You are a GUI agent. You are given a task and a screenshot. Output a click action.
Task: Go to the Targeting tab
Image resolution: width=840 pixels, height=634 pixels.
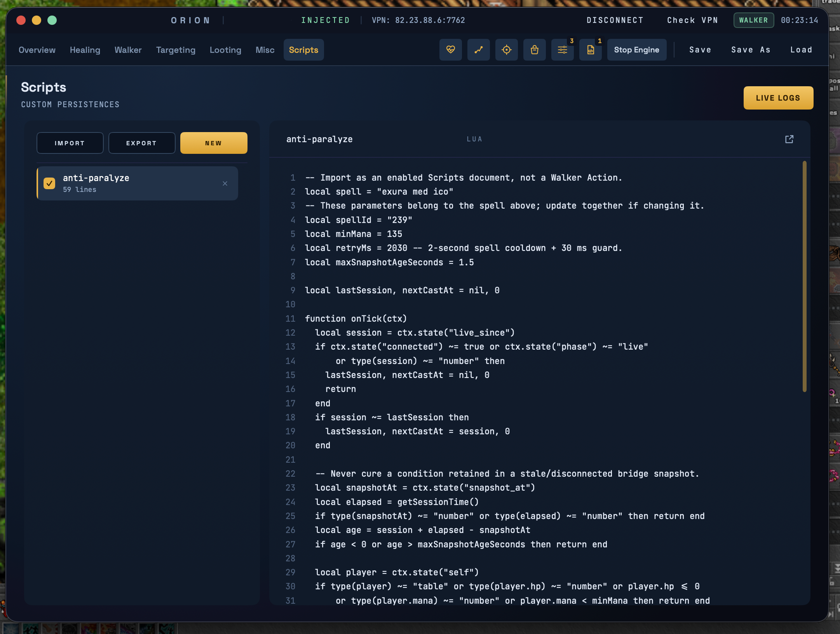176,50
